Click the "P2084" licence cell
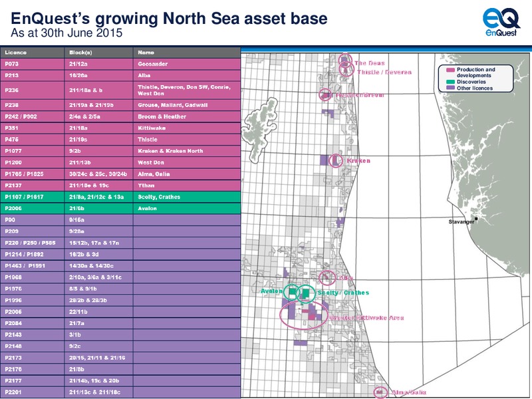The image size is (532, 399). (32, 323)
